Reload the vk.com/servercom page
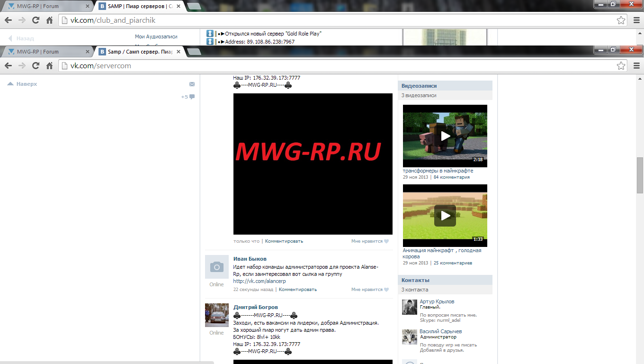This screenshot has height=364, width=644. click(x=36, y=66)
